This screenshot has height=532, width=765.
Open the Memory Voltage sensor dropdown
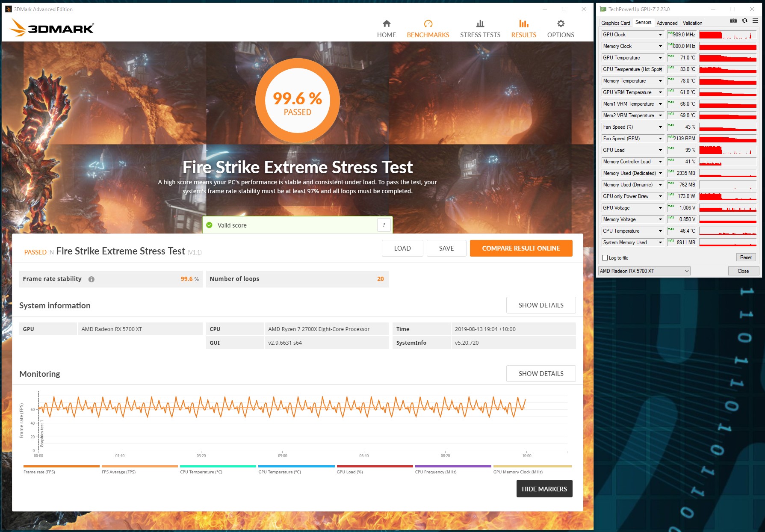click(x=660, y=219)
